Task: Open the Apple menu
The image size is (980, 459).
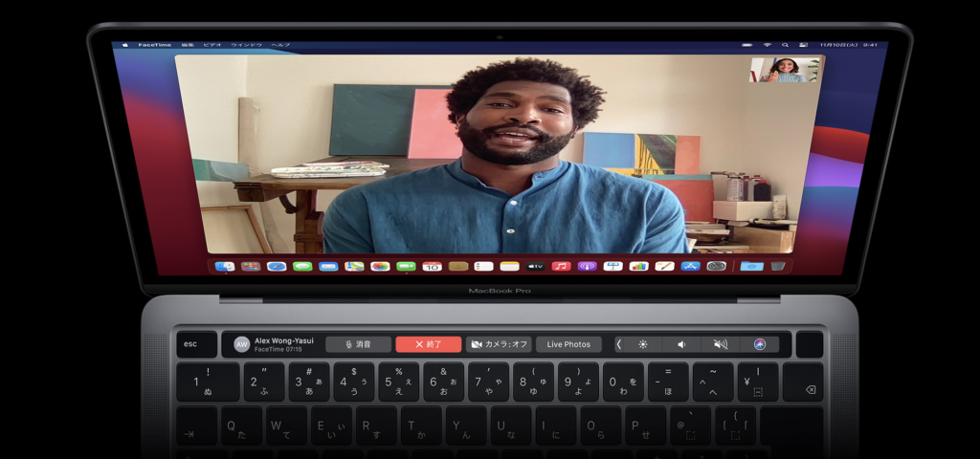Action: click(x=125, y=45)
